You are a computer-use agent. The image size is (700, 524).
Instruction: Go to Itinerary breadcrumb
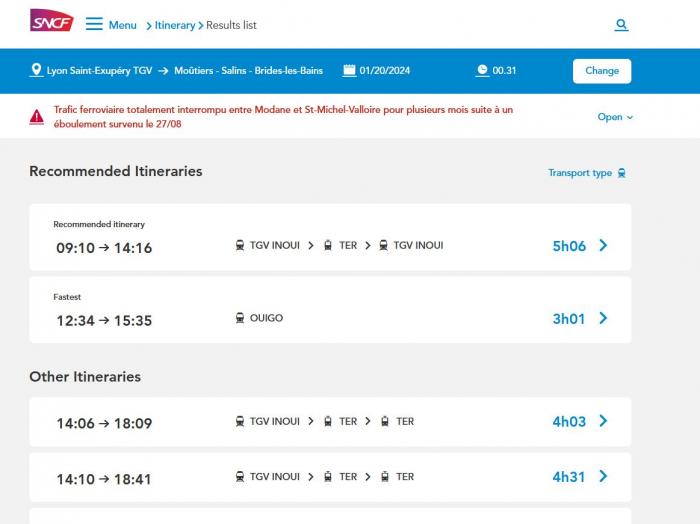pos(175,25)
